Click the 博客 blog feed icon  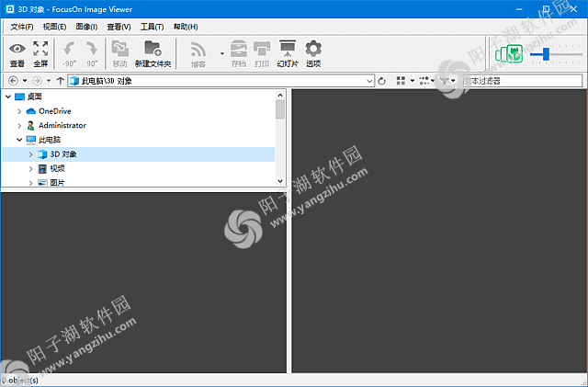[x=198, y=50]
